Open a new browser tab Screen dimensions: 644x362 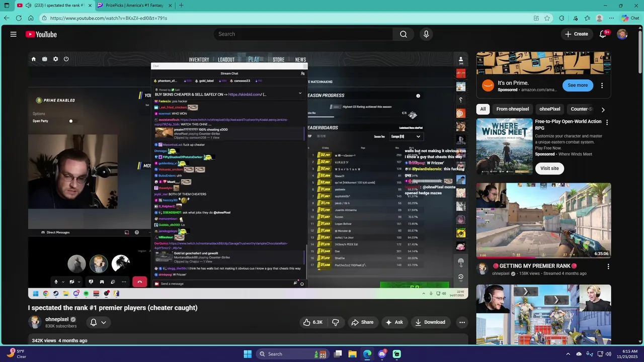tap(181, 6)
